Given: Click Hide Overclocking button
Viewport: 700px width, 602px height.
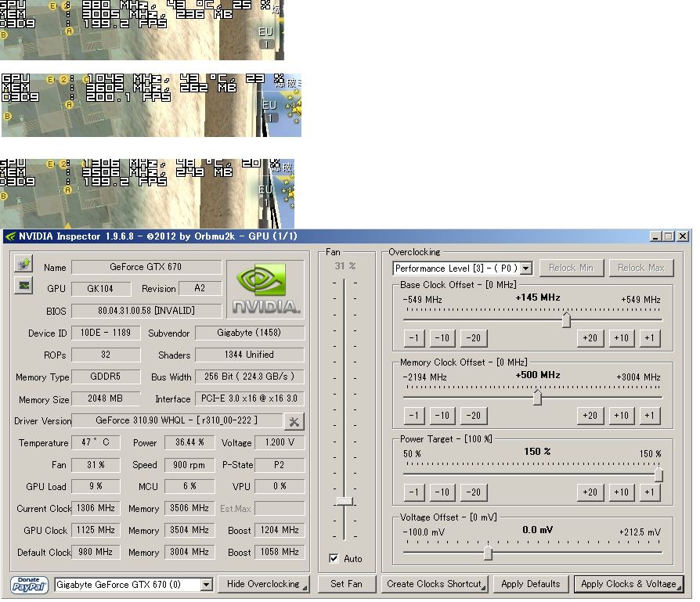Looking at the screenshot, I should pos(263,584).
